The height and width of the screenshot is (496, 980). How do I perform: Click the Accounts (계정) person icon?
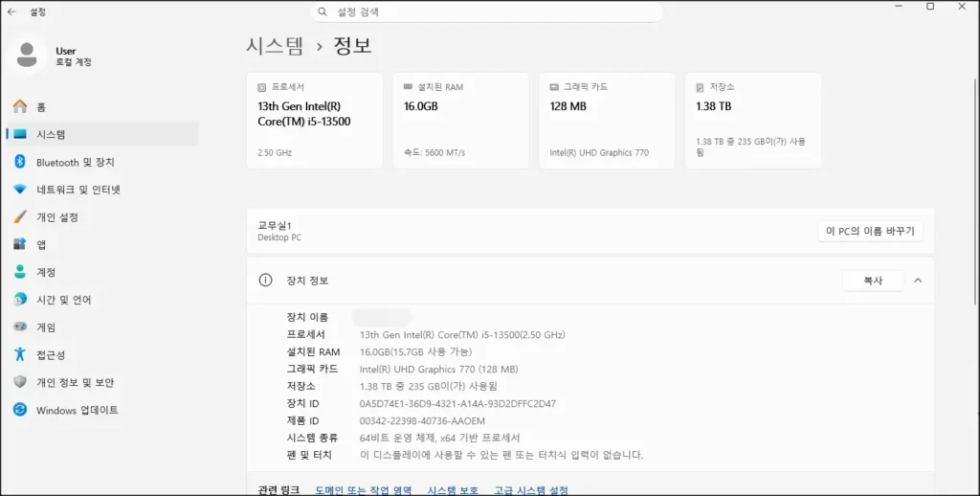click(x=20, y=272)
